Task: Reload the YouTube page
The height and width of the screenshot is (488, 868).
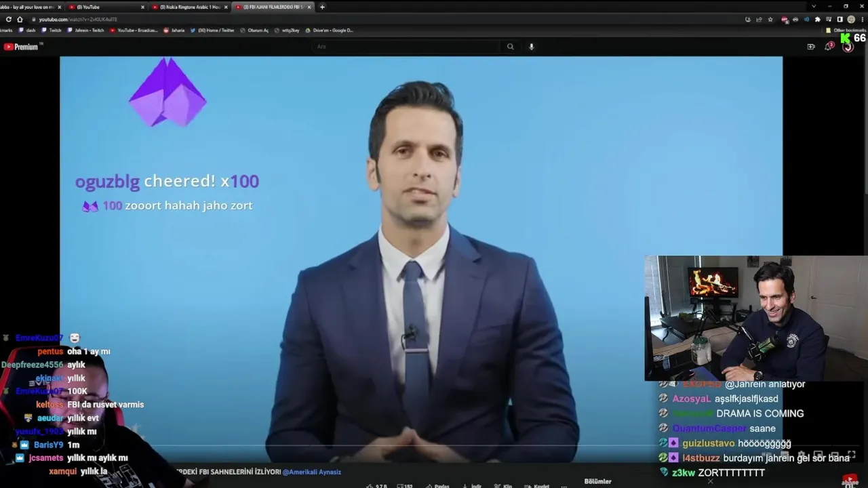Action: (x=8, y=19)
